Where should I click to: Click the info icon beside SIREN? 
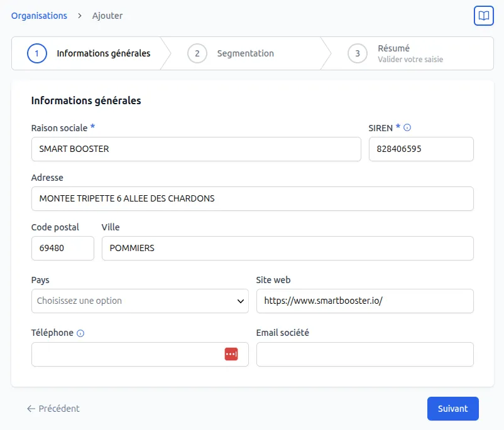click(406, 127)
